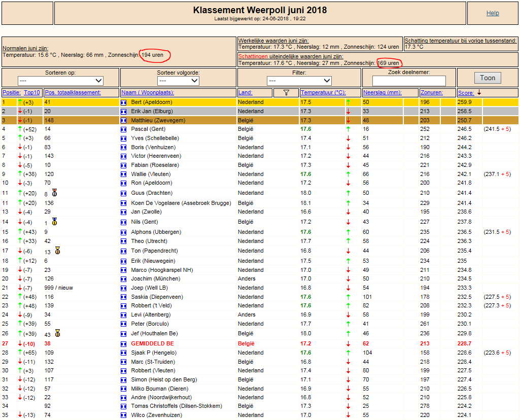Viewport: 520px width, 420px height.
Task: Click the blue icon next to Wilco (Zevenhuizen)
Action: [123, 415]
